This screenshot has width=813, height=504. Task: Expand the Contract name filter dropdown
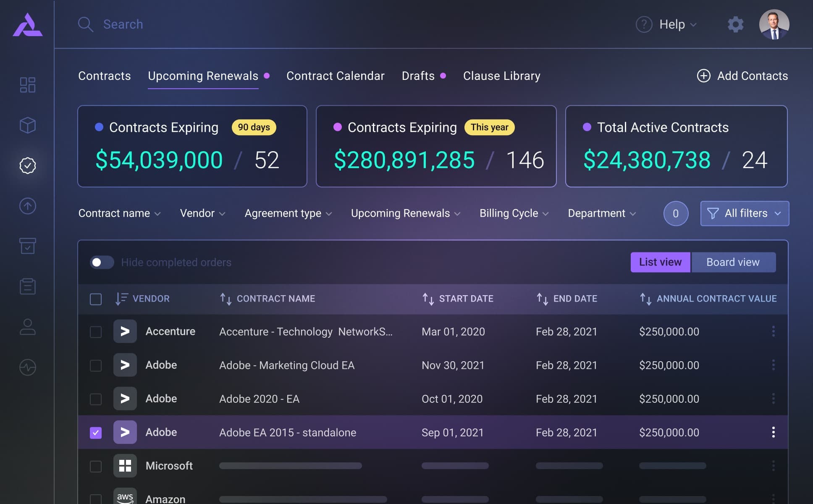click(x=119, y=213)
